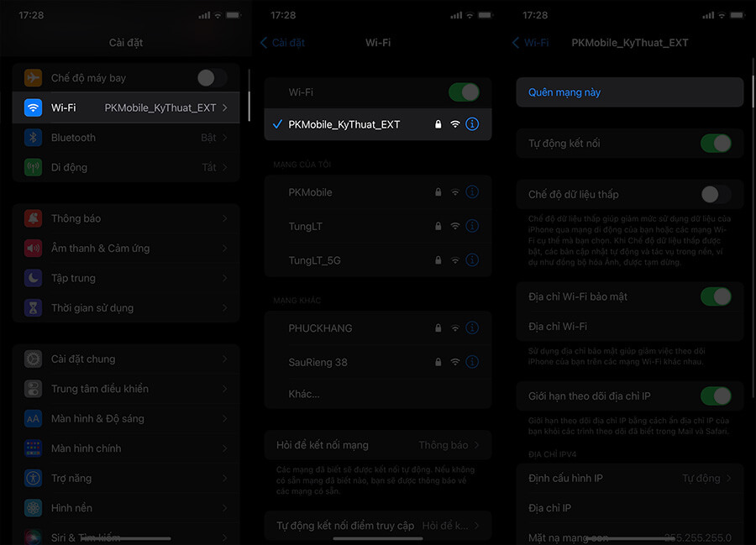Tap the Thông báo notifications bell icon
Screen dimensions: 756x545
[33, 218]
